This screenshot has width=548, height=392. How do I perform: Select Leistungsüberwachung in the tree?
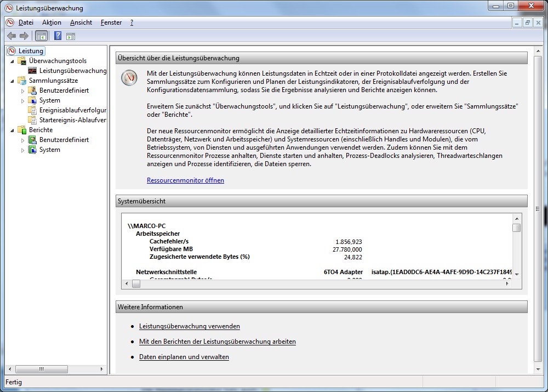73,71
